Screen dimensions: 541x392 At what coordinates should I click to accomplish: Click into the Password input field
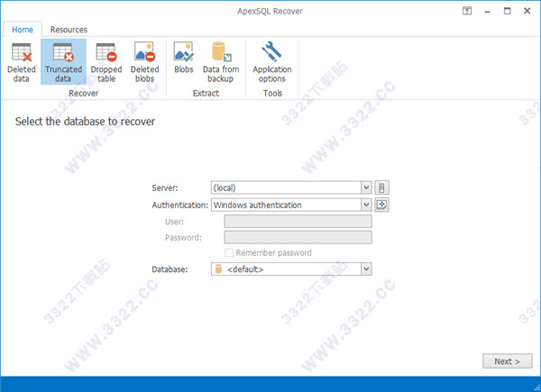pos(298,237)
